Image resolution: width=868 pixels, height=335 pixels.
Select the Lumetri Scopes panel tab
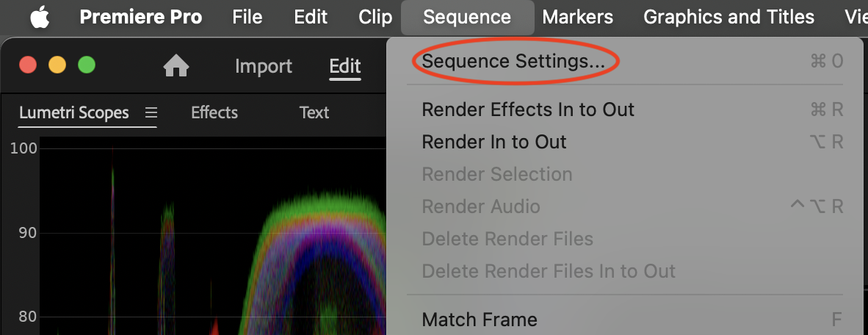pyautogui.click(x=74, y=112)
